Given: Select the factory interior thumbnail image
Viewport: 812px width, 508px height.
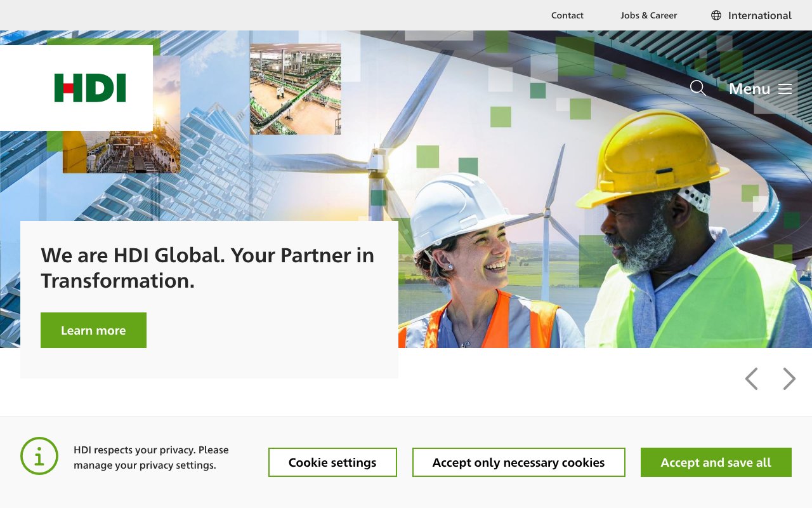Looking at the screenshot, I should coord(296,88).
